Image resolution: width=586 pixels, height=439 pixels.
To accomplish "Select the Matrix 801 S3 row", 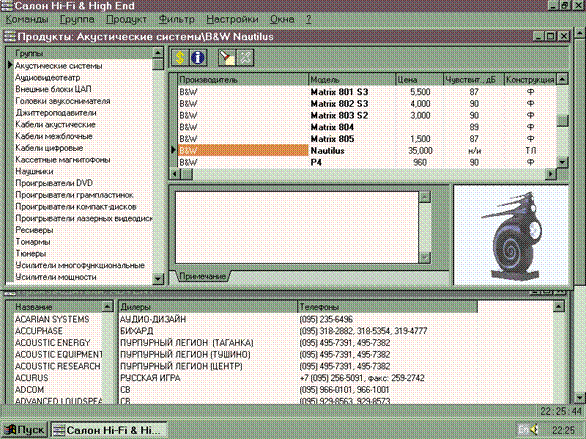I will tap(367, 92).
